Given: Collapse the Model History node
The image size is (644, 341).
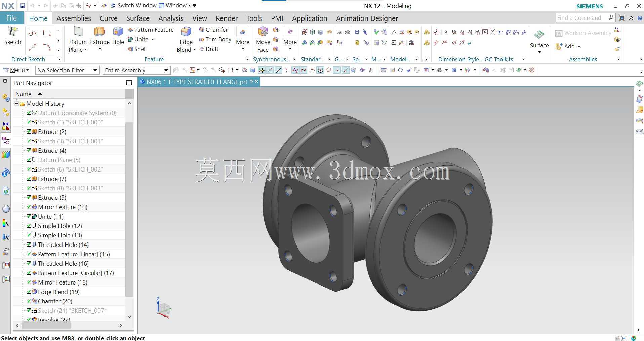Looking at the screenshot, I should coord(16,103).
